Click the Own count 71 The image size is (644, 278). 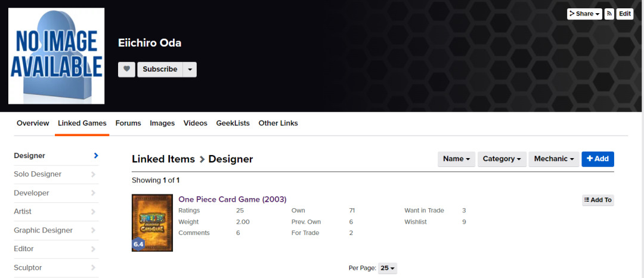(x=352, y=211)
